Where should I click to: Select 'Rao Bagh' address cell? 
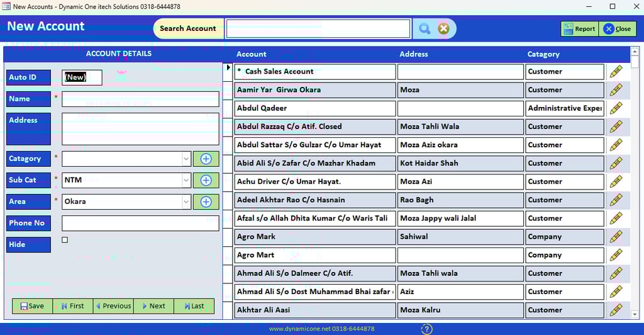tap(460, 200)
